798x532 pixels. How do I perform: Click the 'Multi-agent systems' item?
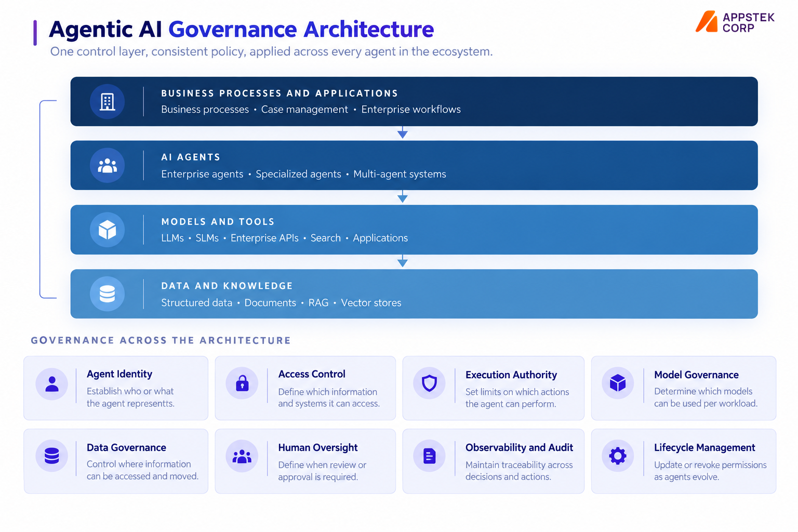coord(400,174)
